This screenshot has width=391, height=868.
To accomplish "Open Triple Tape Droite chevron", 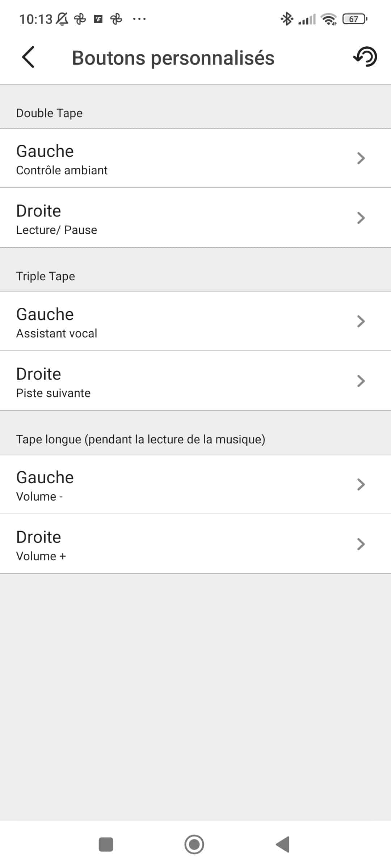I will pos(361,381).
